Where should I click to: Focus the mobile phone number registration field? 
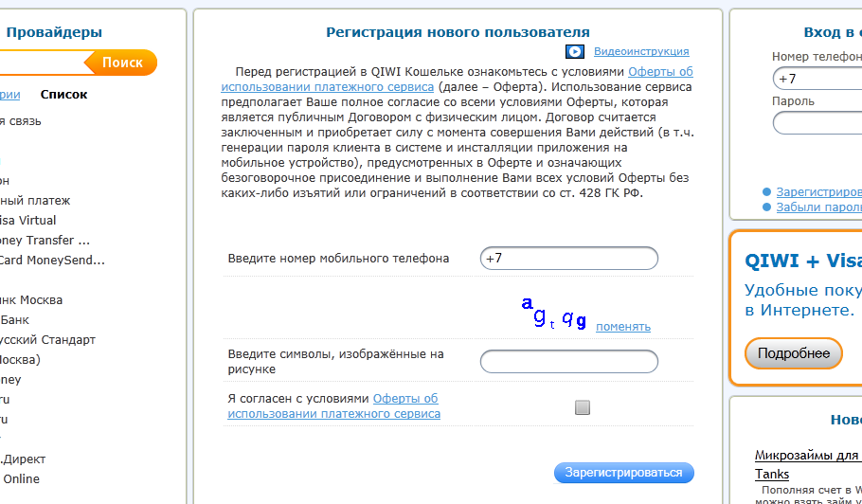coord(568,259)
